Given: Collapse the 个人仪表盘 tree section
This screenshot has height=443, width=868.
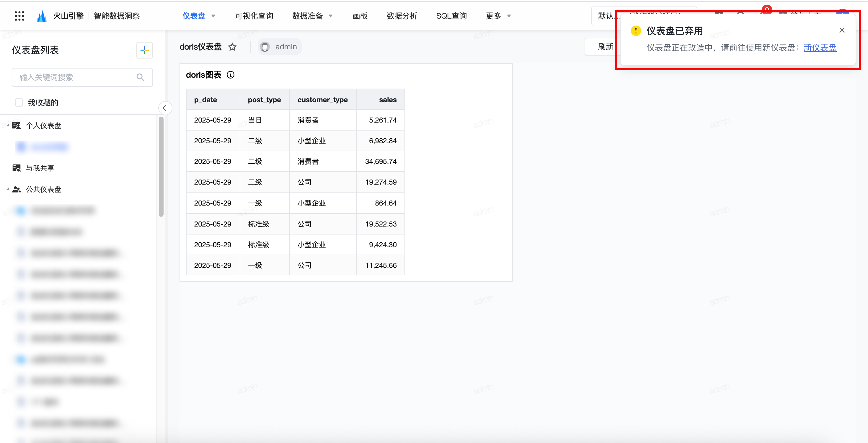Looking at the screenshot, I should click(x=8, y=126).
